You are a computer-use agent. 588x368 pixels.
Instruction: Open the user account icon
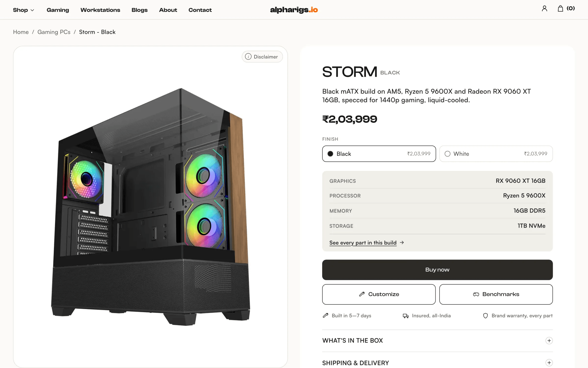coord(544,9)
